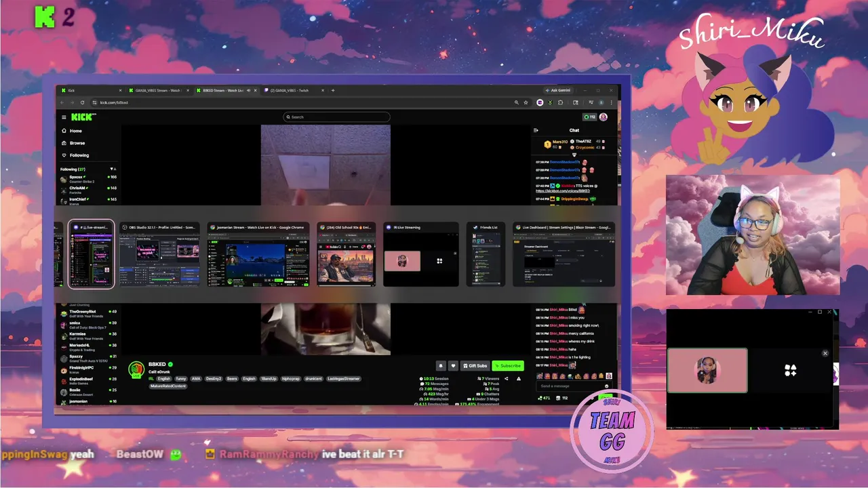Screen dimensions: 868x488
Task: Select the OBS Studio window thumbnail
Action: click(160, 254)
